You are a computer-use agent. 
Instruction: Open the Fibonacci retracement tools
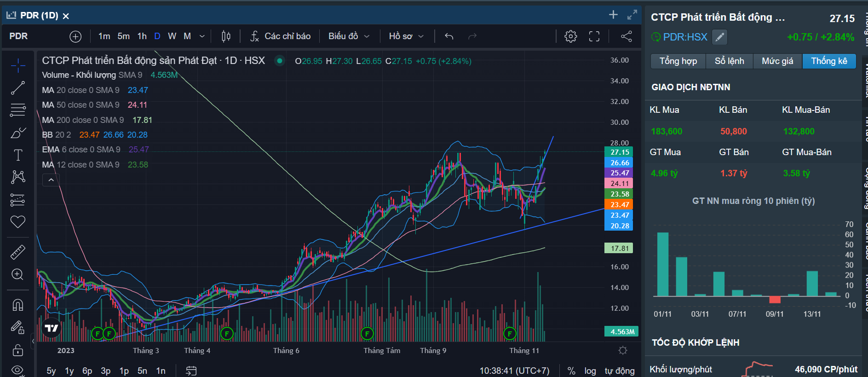(18, 110)
